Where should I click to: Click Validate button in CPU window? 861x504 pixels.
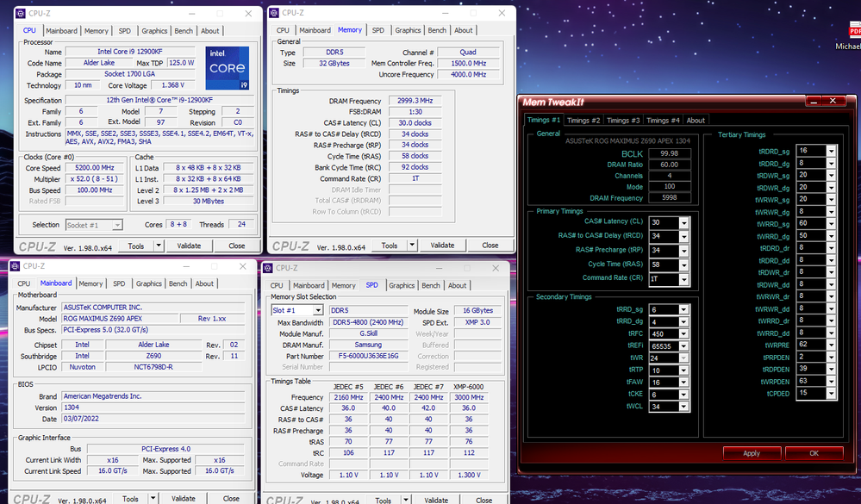click(189, 246)
